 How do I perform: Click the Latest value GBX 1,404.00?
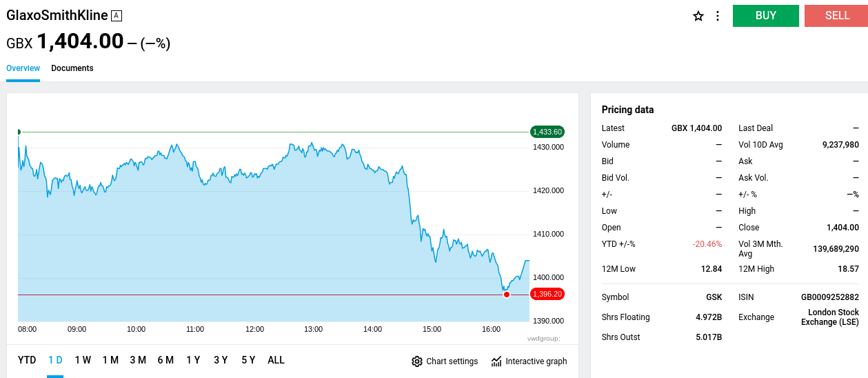pos(696,128)
